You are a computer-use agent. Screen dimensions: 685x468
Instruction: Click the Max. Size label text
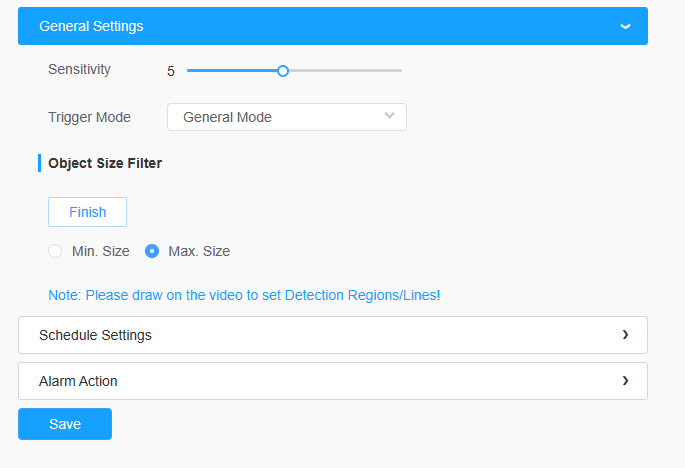[199, 251]
